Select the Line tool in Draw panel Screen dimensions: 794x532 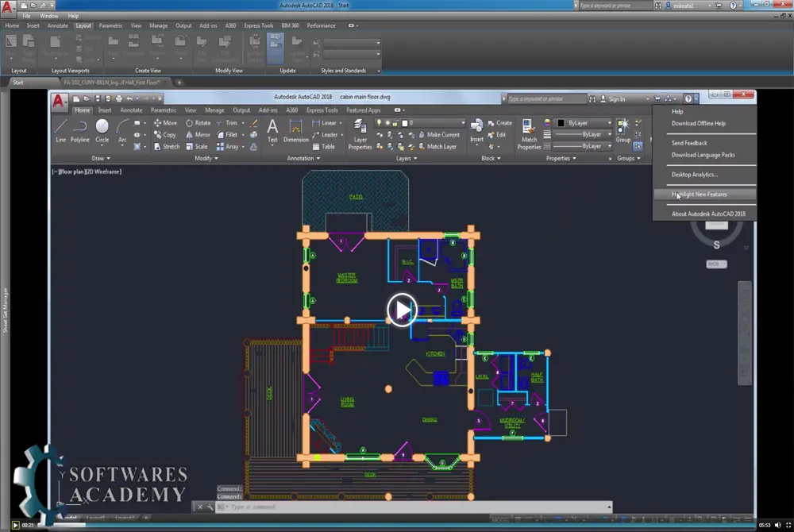coord(61,130)
